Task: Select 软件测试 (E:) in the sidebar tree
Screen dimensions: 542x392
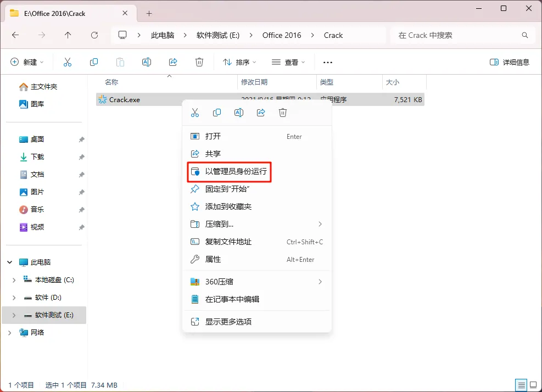Action: [x=44, y=315]
